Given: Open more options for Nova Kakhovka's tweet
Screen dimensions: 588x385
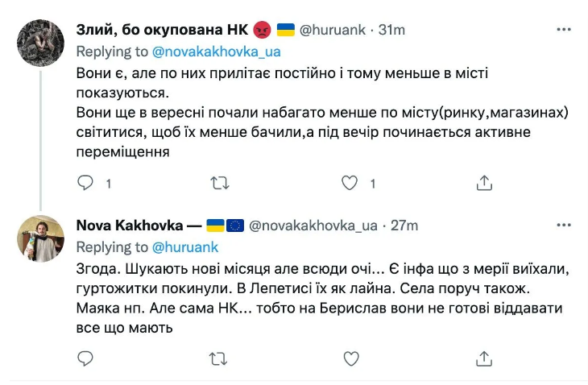Looking at the screenshot, I should [x=565, y=225].
